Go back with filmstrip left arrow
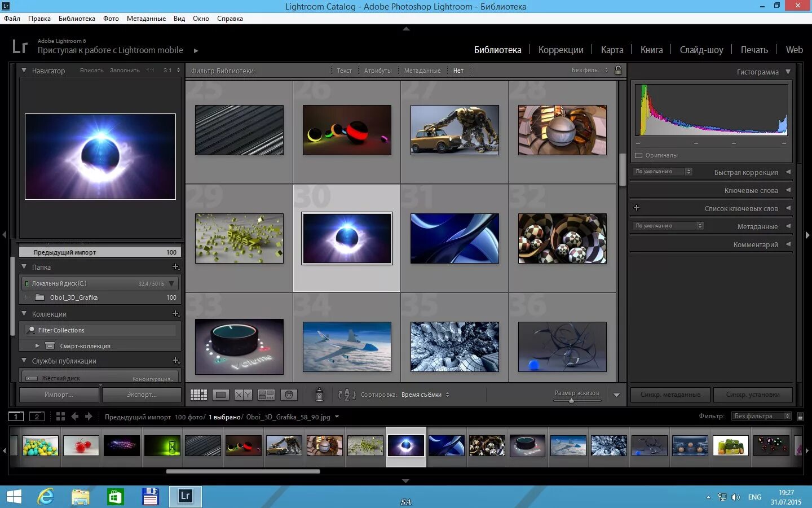The height and width of the screenshot is (508, 812). pyautogui.click(x=74, y=417)
